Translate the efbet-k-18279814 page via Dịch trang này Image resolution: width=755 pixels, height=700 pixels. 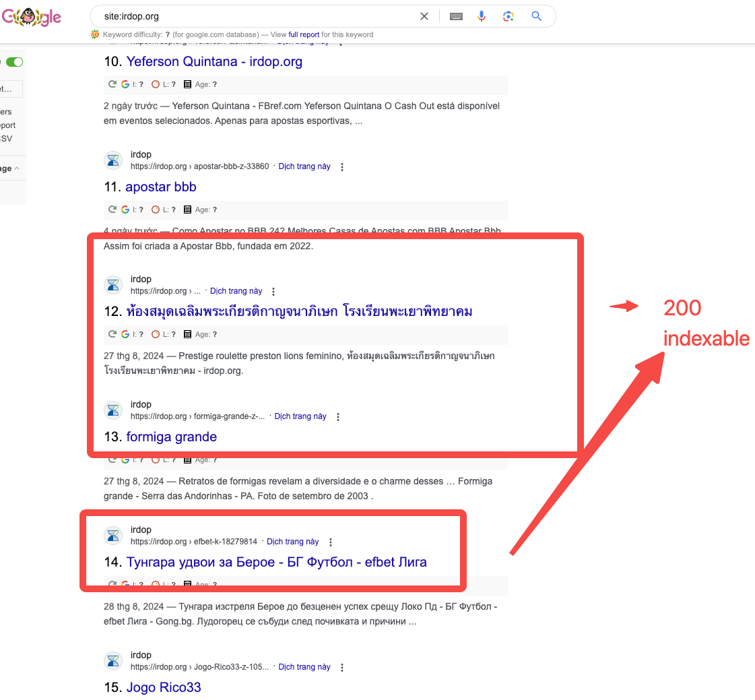[293, 542]
